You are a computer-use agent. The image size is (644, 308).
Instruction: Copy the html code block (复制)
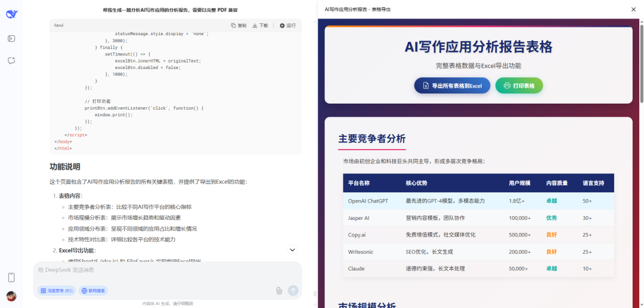(x=239, y=26)
